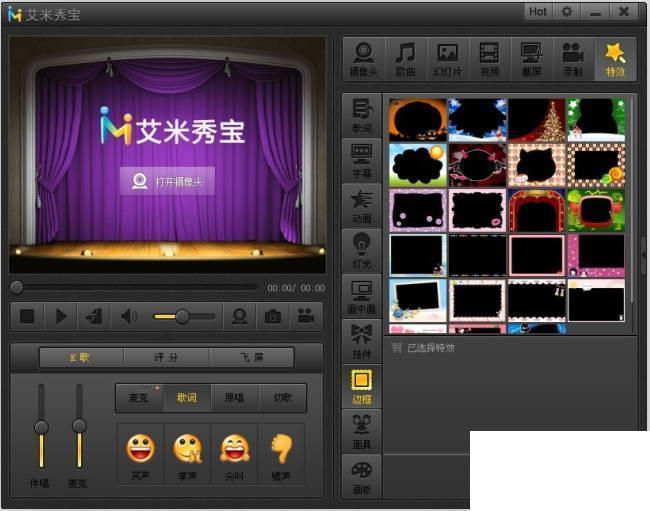Mute the speaker volume icon
Image resolution: width=650 pixels, height=511 pixels.
(128, 316)
